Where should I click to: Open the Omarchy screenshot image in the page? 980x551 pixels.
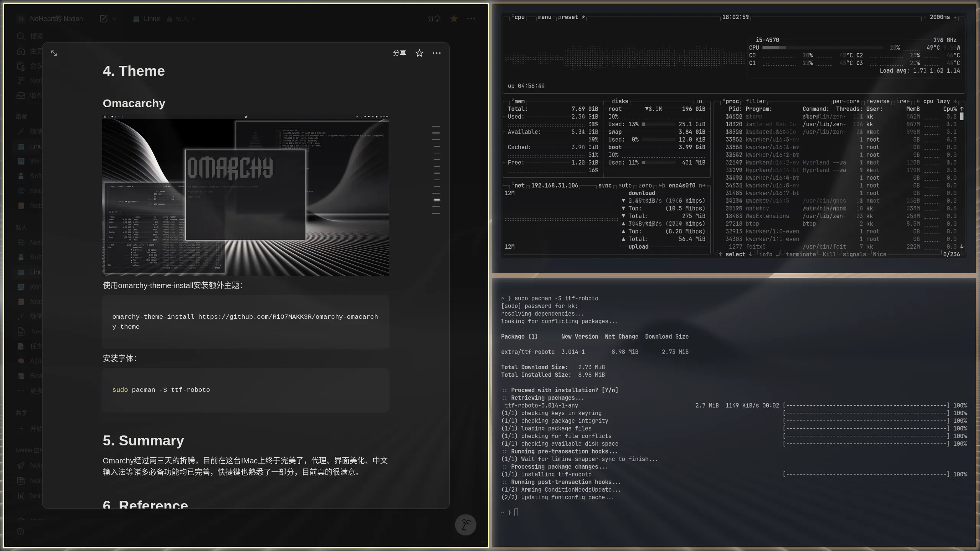246,195
